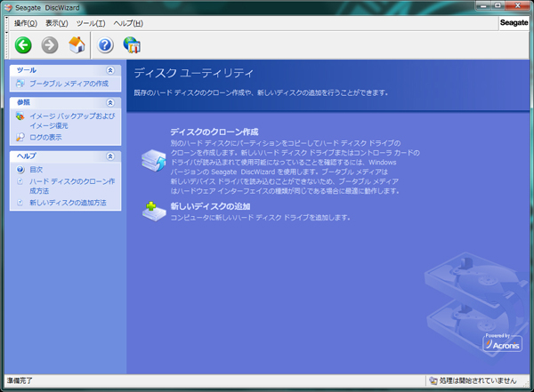Open ハード ディスクのクローン作成方法 help link

72,186
